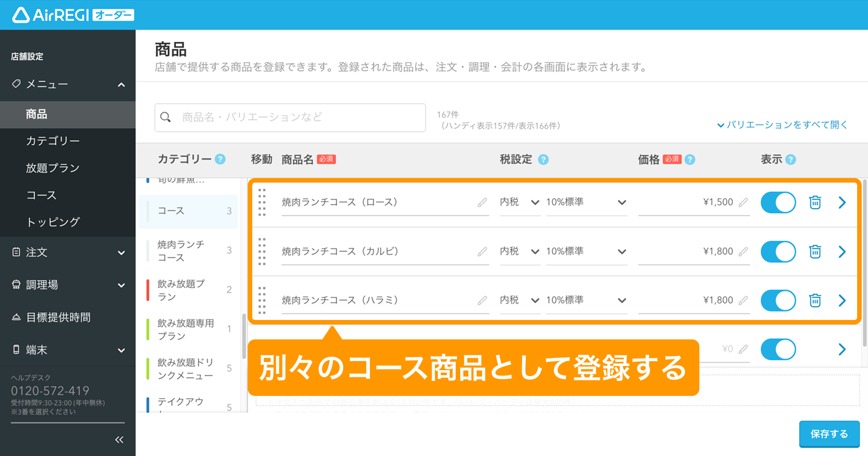The width and height of the screenshot is (868, 456).
Task: Delete 焼肉ランチコース（ロース） with trash icon
Action: click(x=815, y=202)
